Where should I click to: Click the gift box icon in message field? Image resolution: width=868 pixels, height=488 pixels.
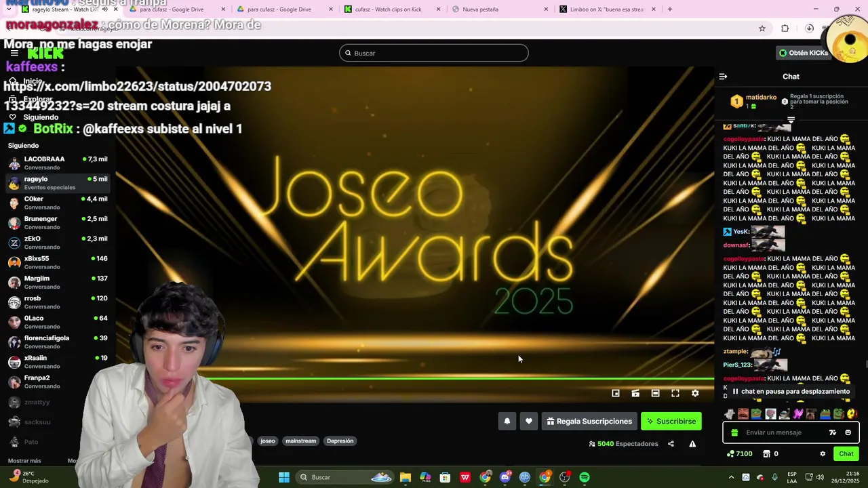(x=734, y=432)
